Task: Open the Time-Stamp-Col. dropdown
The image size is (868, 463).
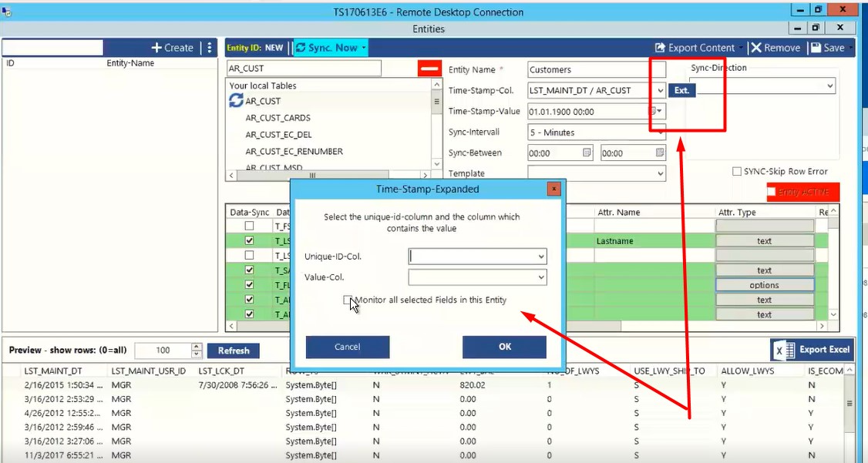Action: point(660,91)
